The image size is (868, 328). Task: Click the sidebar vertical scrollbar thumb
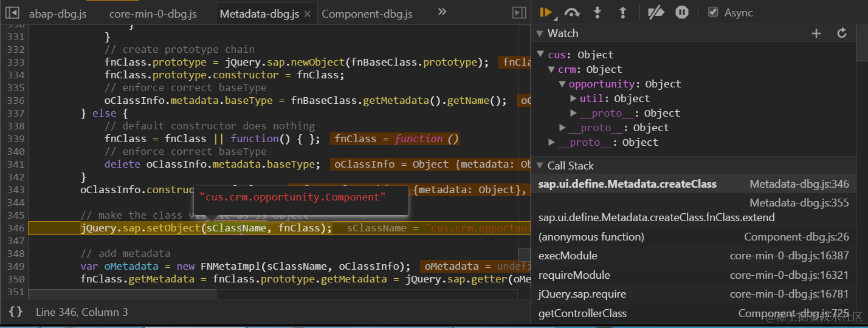coord(862,43)
